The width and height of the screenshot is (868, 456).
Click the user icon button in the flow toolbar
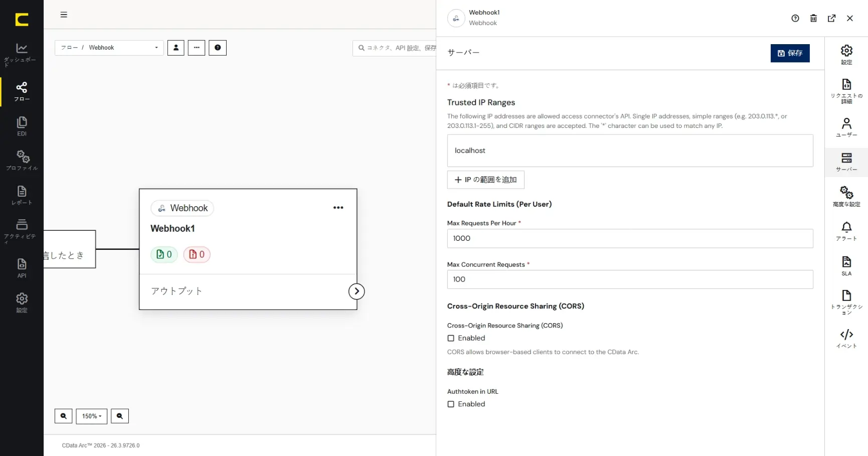click(x=176, y=48)
